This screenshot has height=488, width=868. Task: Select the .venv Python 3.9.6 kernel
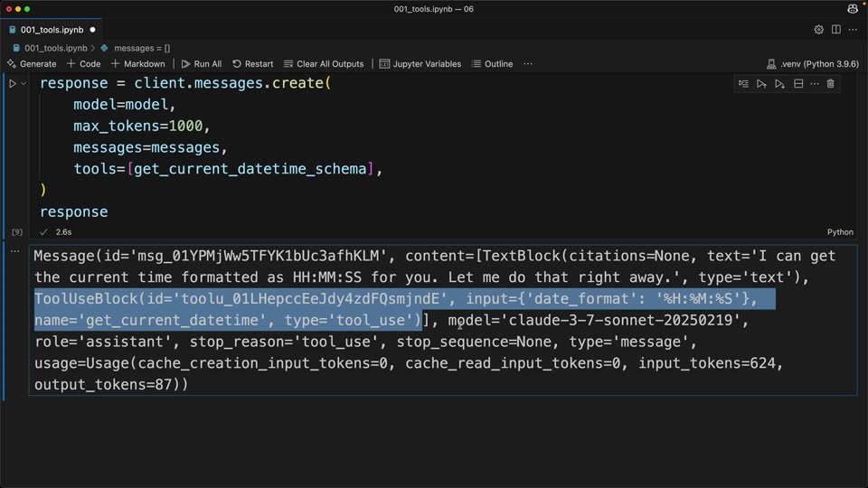point(812,64)
